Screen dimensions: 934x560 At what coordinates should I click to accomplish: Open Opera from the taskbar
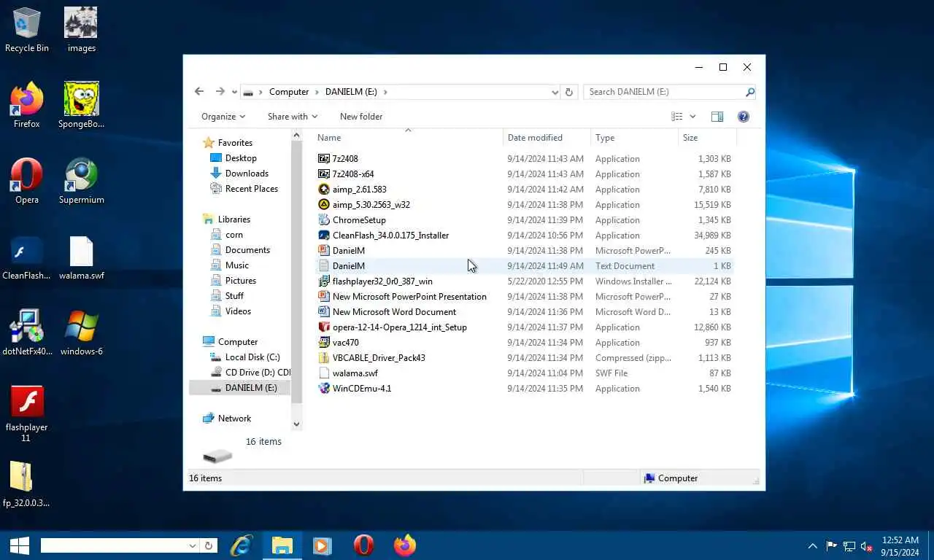364,545
